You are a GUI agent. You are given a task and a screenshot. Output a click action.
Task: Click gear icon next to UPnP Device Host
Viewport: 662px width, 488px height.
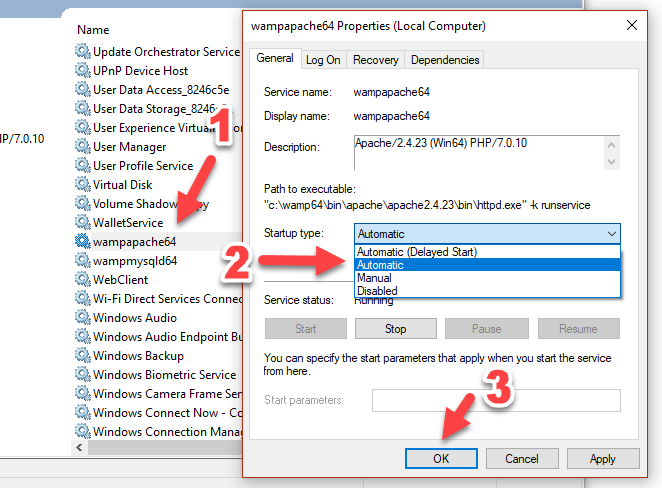tap(83, 70)
